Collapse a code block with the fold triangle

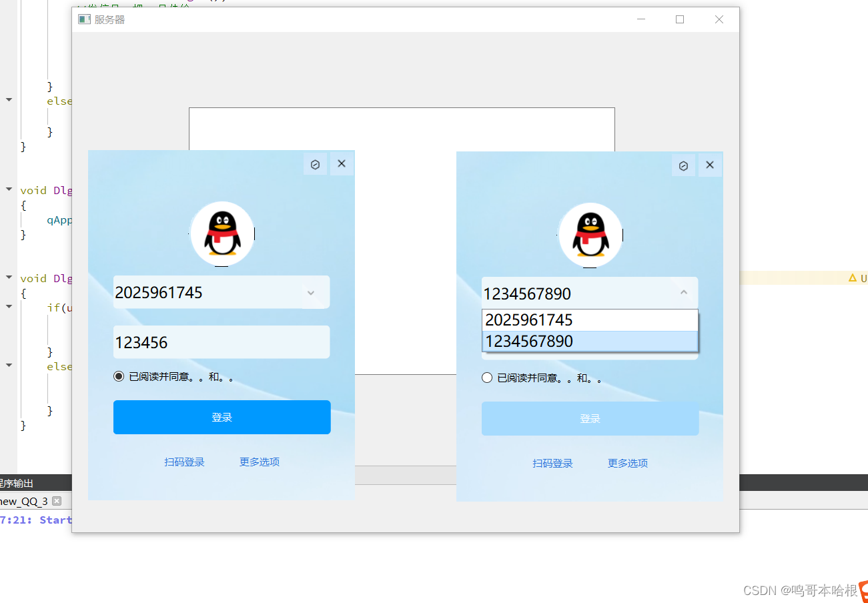pos(8,190)
